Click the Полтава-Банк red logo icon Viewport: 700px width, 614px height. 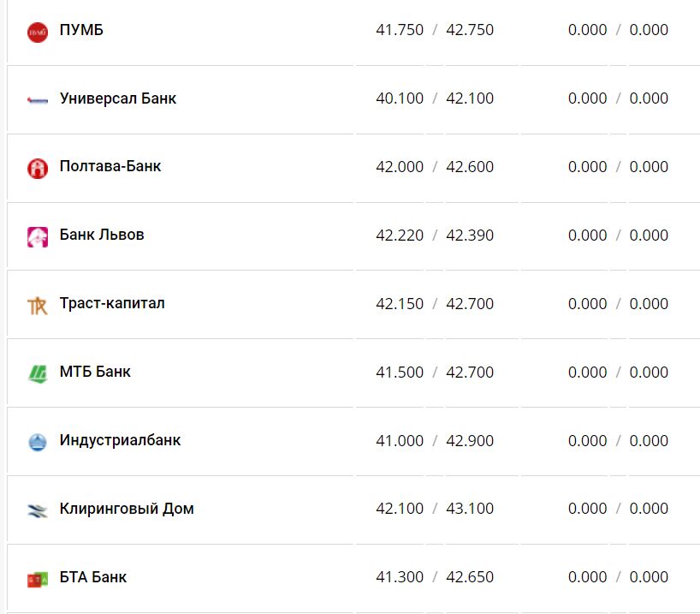[38, 169]
